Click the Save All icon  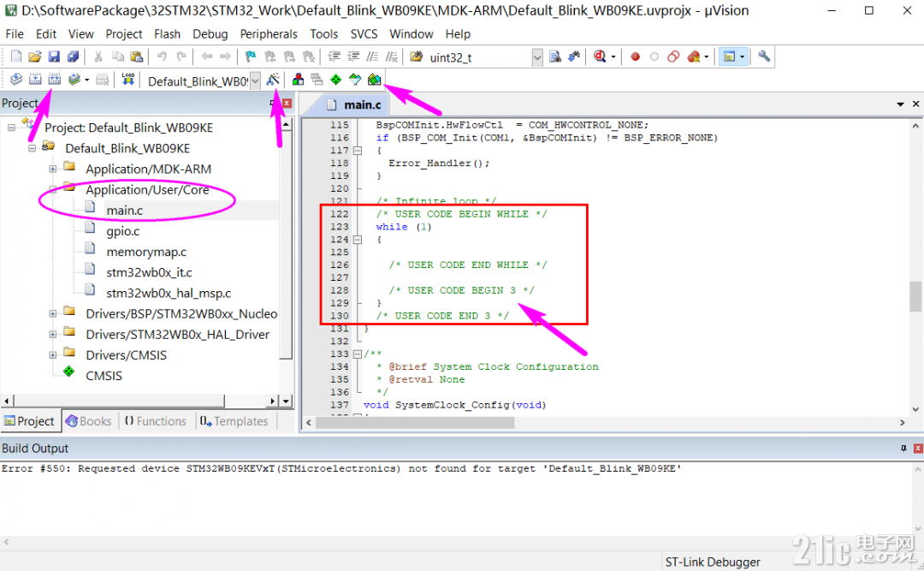tap(73, 57)
